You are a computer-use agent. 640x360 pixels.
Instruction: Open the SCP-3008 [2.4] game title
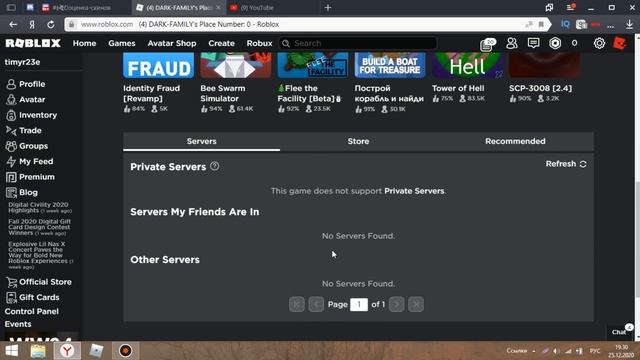pyautogui.click(x=540, y=88)
